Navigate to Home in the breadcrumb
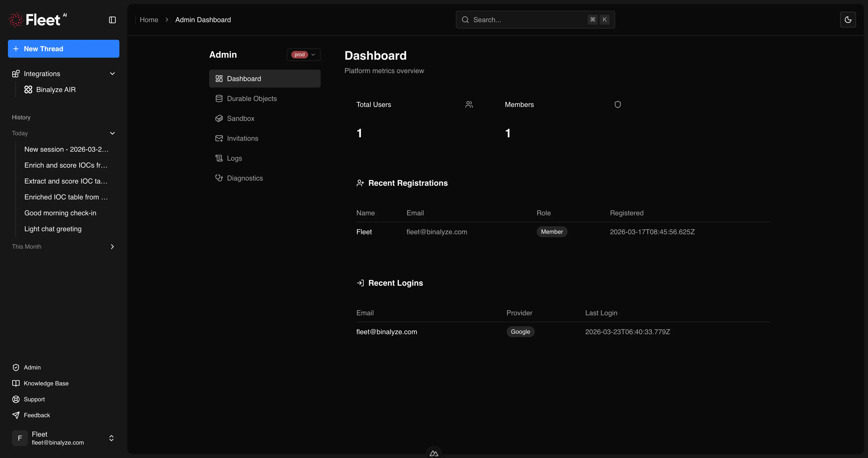Image resolution: width=868 pixels, height=458 pixels. tap(149, 20)
